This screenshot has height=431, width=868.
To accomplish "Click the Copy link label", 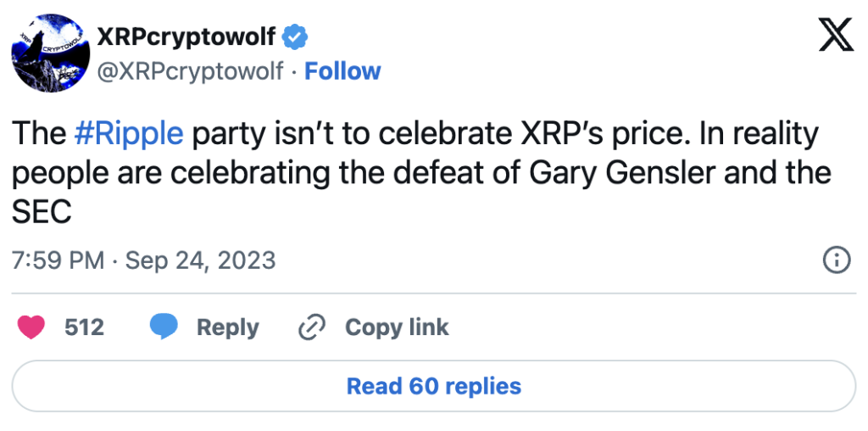I will 397,327.
